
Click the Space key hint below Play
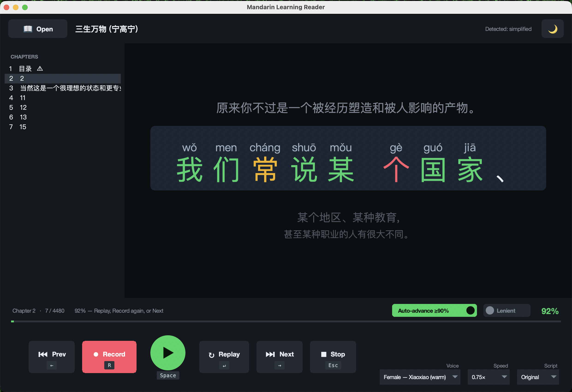[x=168, y=375]
